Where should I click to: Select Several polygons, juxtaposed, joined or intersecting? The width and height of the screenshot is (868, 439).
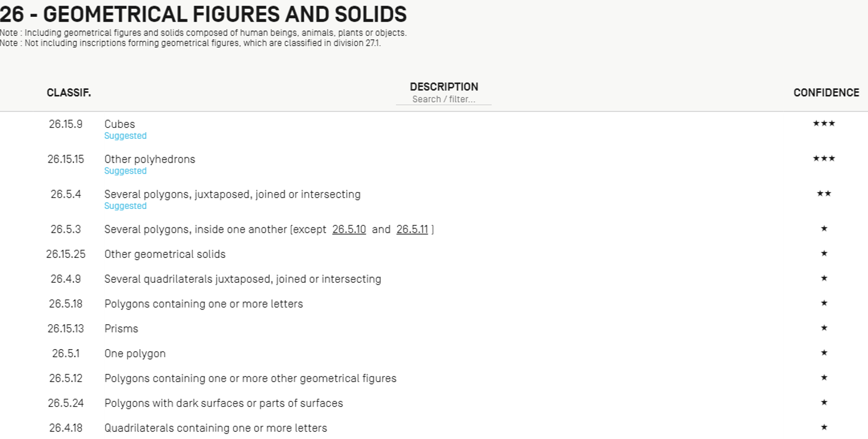232,194
